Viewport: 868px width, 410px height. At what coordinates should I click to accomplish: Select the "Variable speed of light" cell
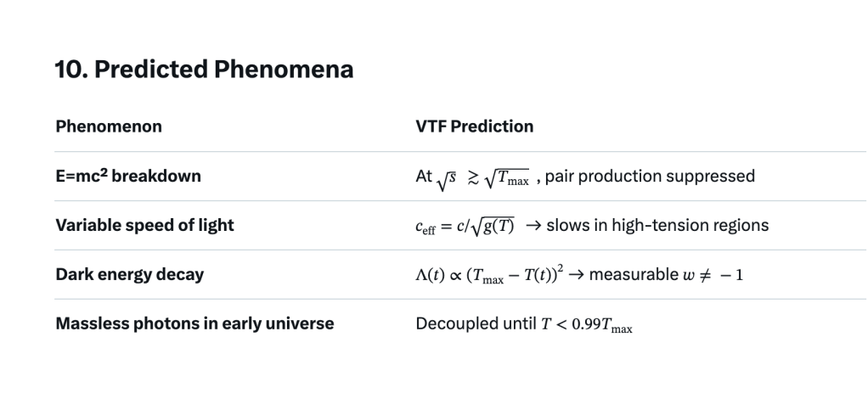pyautogui.click(x=144, y=226)
